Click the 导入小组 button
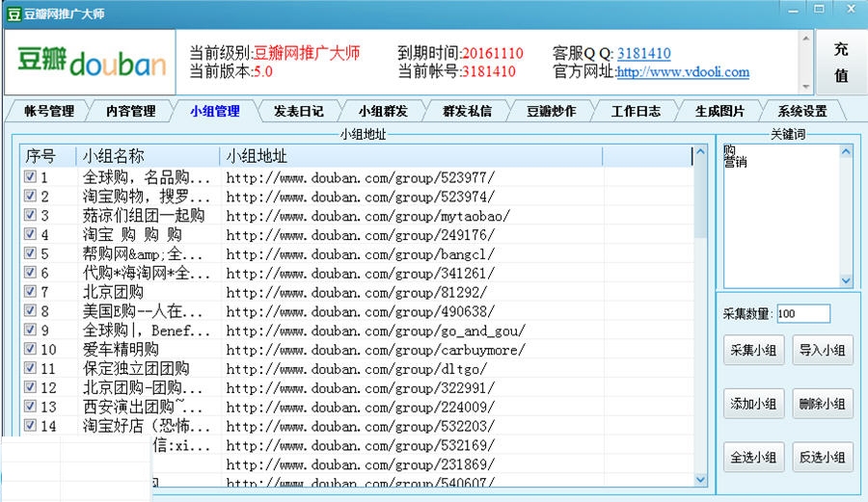Screen dimensions: 868x502 (822, 350)
